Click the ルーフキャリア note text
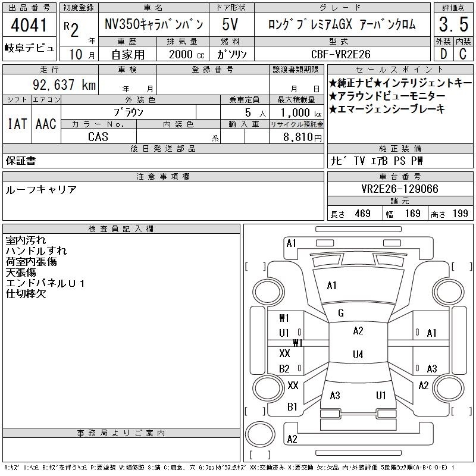Image resolution: width=476 pixels, height=476 pixels. click(41, 189)
